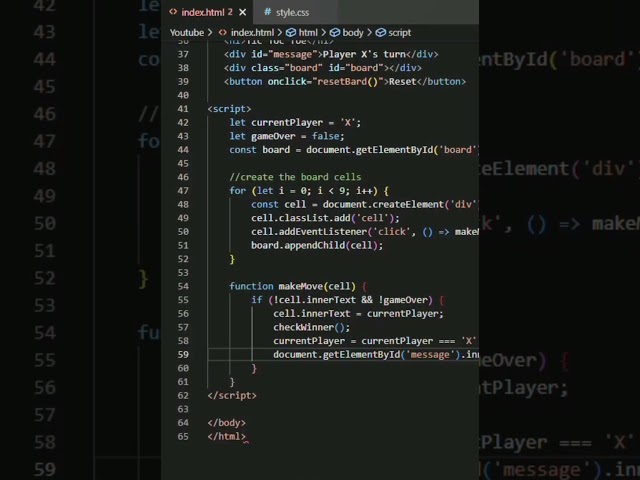This screenshot has width=640, height=480.
Task: Click the cube icon beside body breadcrumb
Action: (x=335, y=33)
